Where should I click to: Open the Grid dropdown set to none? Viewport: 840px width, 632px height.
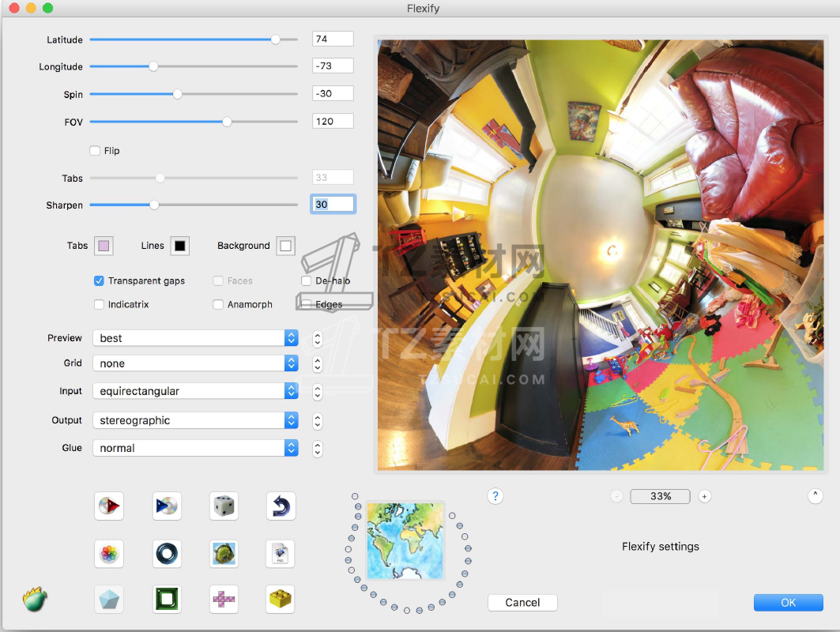(195, 363)
